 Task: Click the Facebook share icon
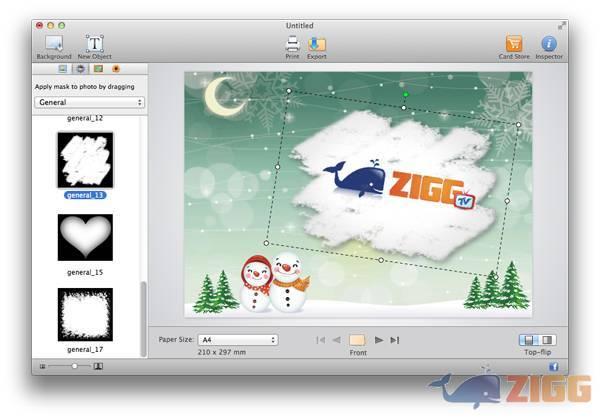tap(554, 367)
